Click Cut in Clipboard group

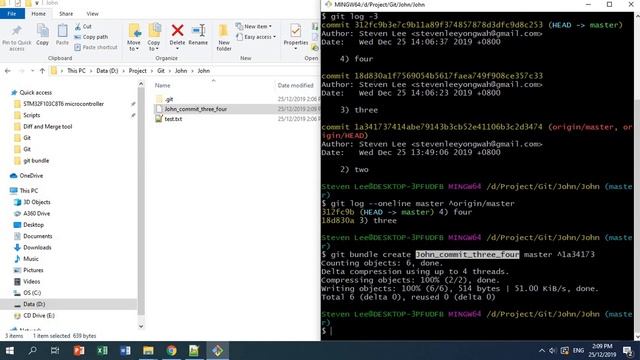[83, 27]
